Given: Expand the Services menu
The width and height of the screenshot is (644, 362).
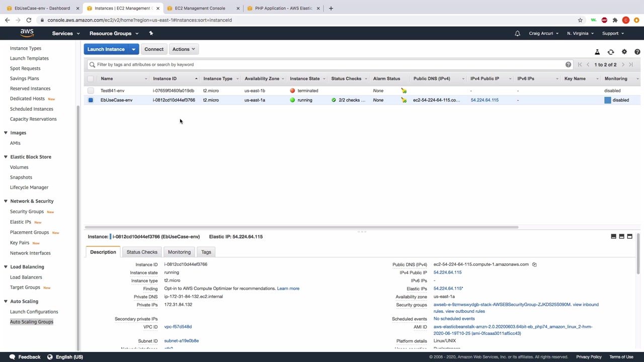Looking at the screenshot, I should click(65, 34).
